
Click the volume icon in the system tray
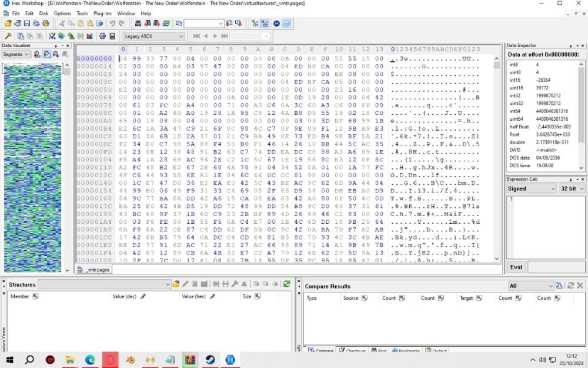542,360
